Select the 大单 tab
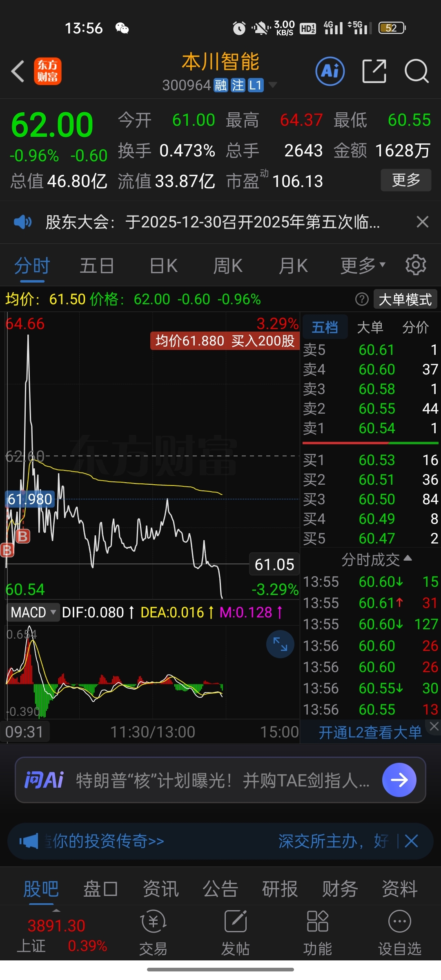The image size is (441, 980). pyautogui.click(x=370, y=327)
